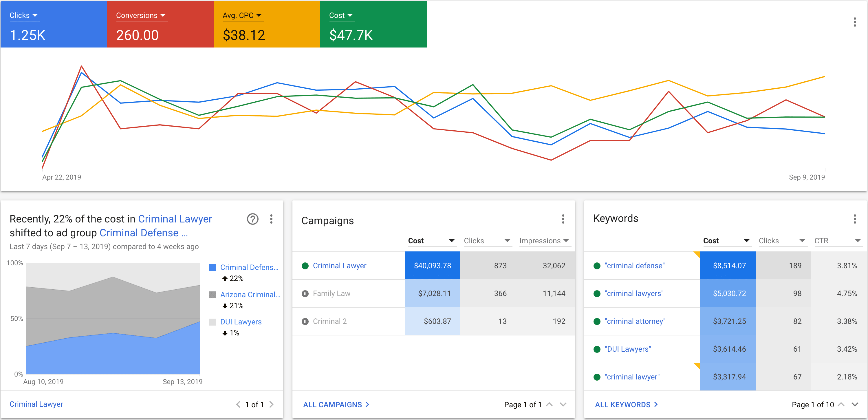Click the help question mark icon

pos(252,219)
